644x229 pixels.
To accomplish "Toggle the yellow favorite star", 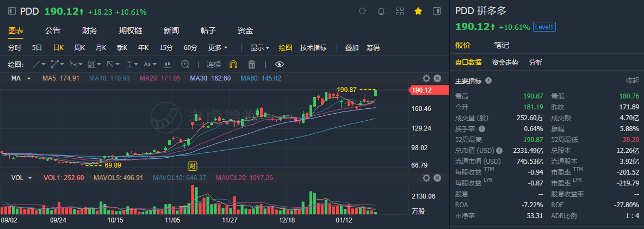I will pos(418,11).
